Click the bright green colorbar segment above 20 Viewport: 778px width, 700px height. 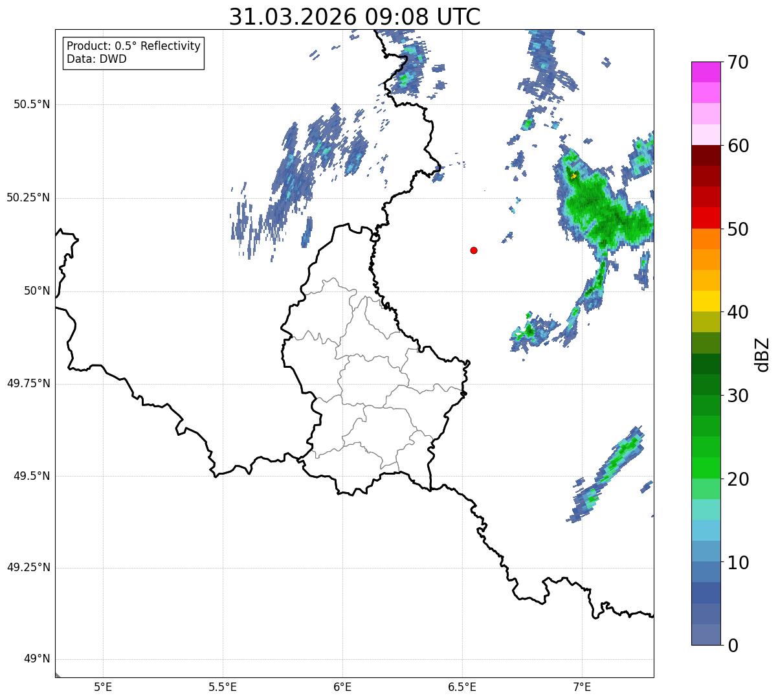click(706, 468)
